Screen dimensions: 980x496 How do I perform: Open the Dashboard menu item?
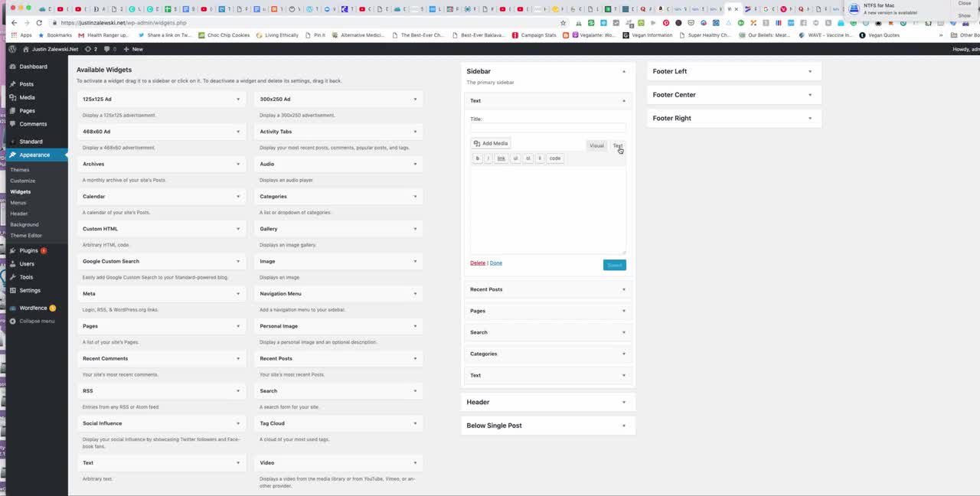(x=33, y=67)
